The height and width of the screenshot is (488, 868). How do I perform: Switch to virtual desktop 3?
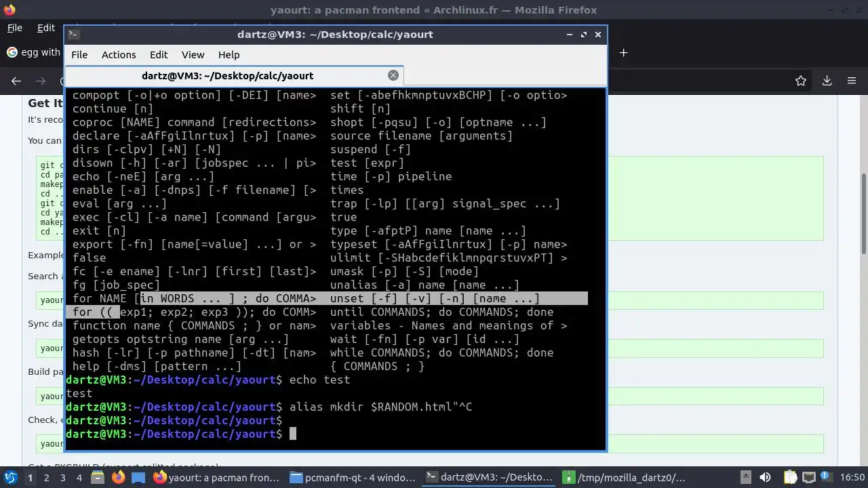(62, 478)
